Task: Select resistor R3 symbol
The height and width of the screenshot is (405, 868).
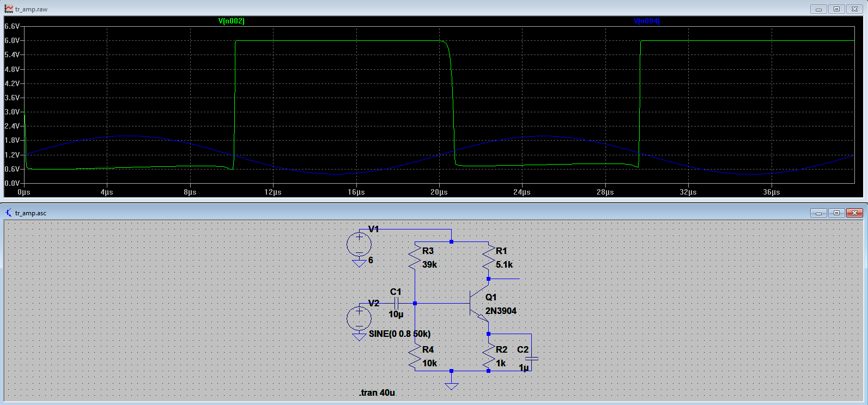Action: (415, 257)
